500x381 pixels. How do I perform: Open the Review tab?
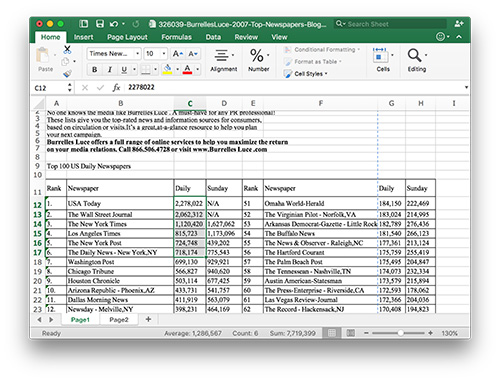(246, 37)
